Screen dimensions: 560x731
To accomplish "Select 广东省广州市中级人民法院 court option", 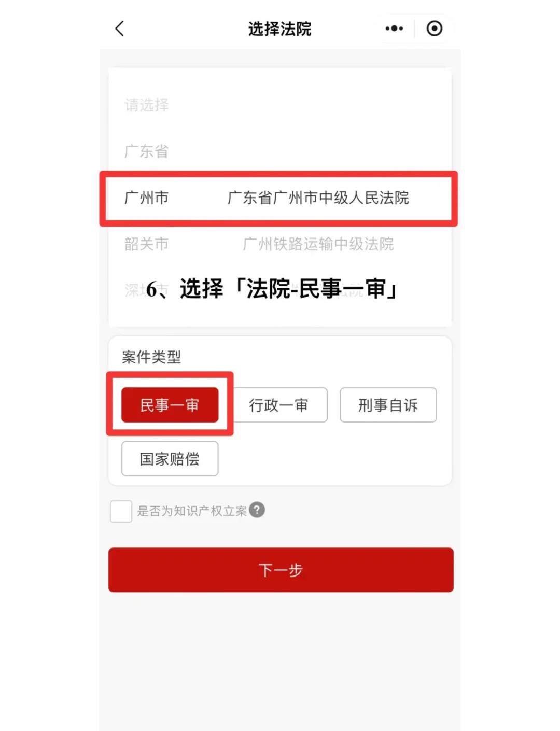I will coord(318,198).
